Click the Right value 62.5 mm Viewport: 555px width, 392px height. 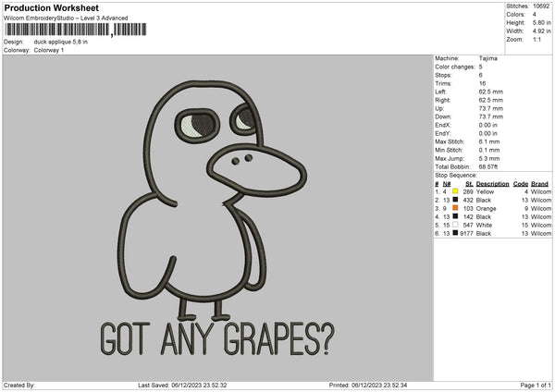490,100
